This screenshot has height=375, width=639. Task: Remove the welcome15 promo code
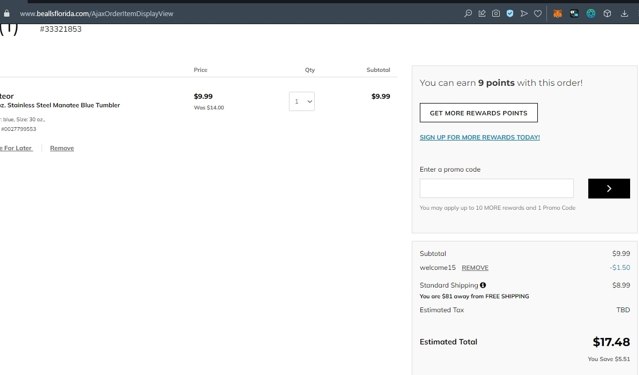point(475,268)
